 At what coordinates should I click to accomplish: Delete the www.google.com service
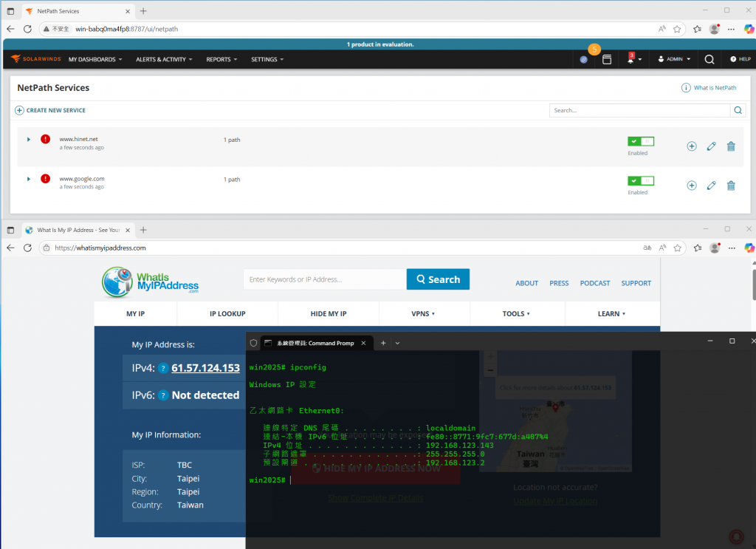click(731, 185)
